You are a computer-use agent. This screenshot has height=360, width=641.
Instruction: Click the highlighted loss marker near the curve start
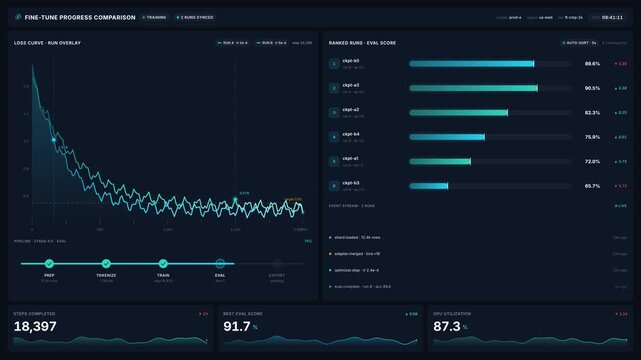54,140
